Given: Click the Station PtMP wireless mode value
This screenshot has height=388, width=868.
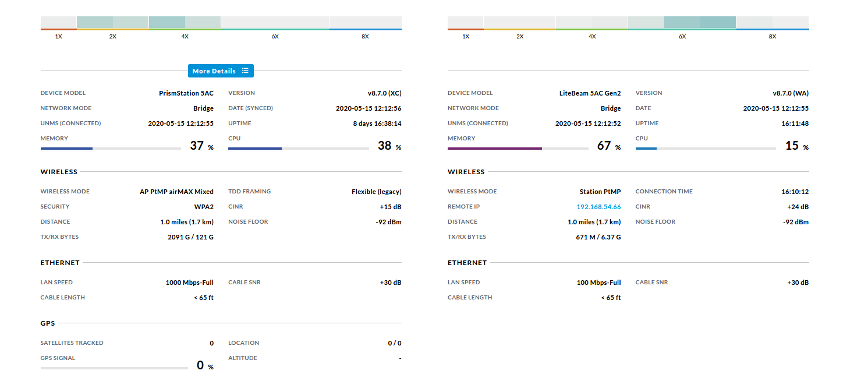Looking at the screenshot, I should click(x=600, y=192).
